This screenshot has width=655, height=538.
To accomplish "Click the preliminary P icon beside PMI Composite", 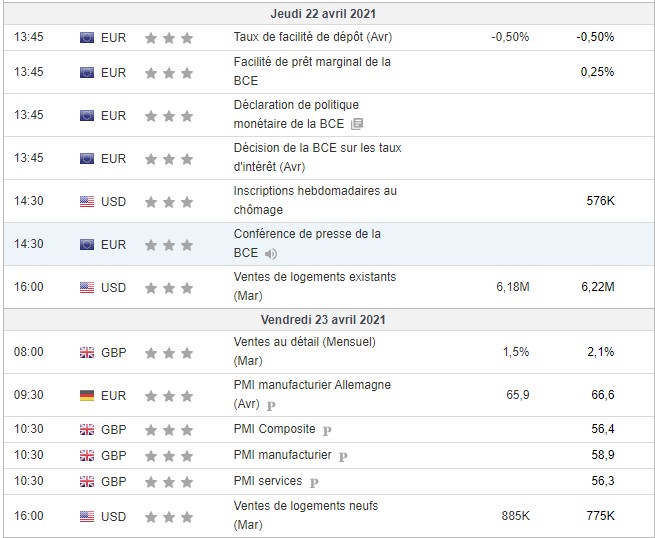I will [x=326, y=430].
